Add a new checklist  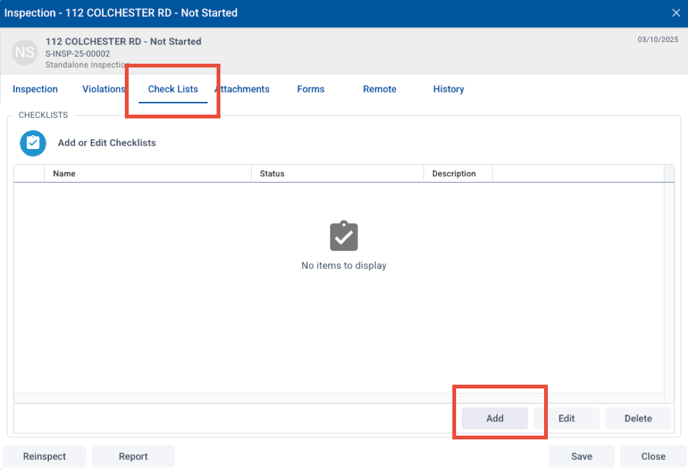[x=495, y=418]
